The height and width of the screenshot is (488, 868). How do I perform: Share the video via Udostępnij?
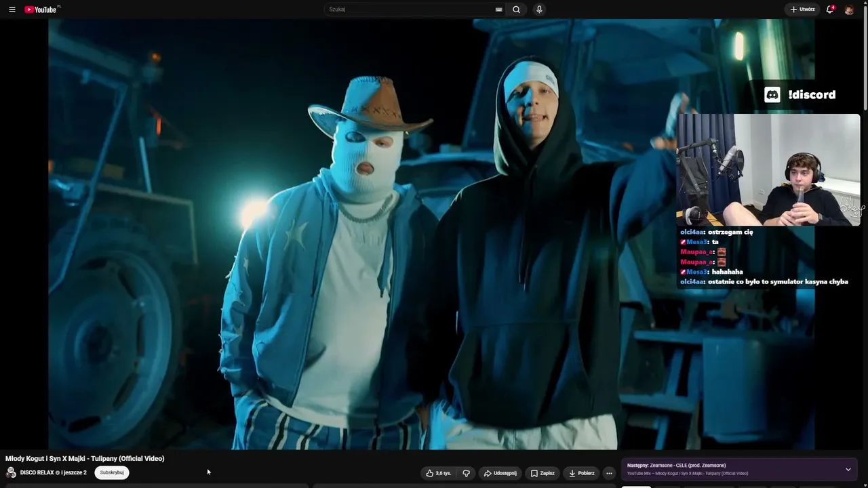click(x=500, y=473)
